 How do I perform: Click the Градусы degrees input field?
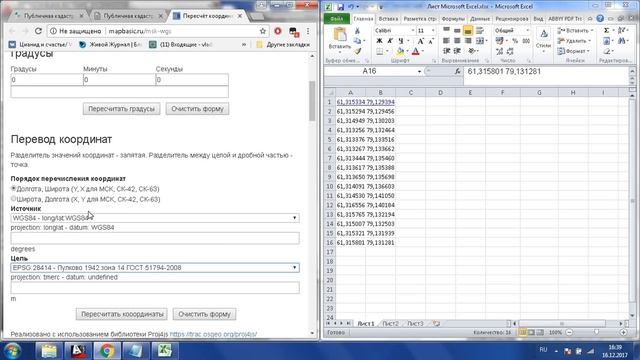pos(47,80)
